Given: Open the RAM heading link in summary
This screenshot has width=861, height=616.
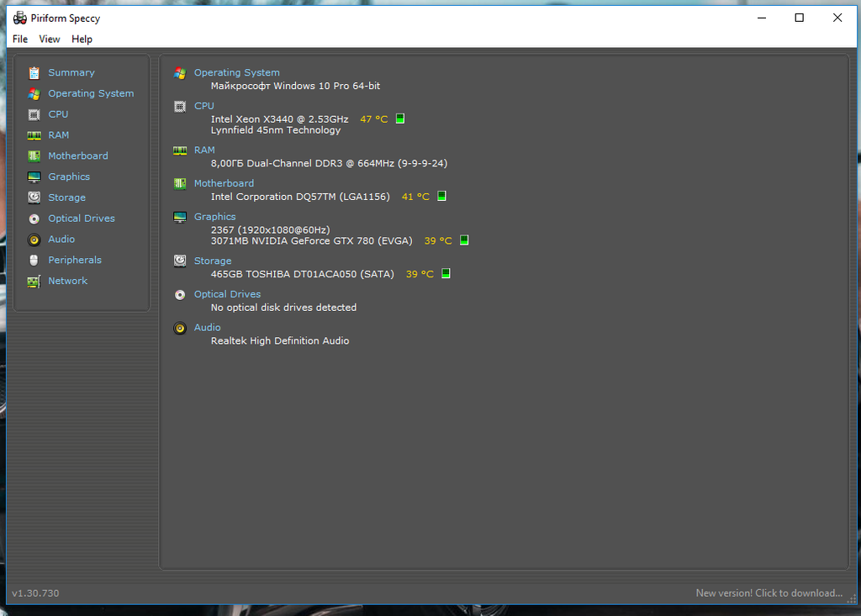Looking at the screenshot, I should 205,150.
